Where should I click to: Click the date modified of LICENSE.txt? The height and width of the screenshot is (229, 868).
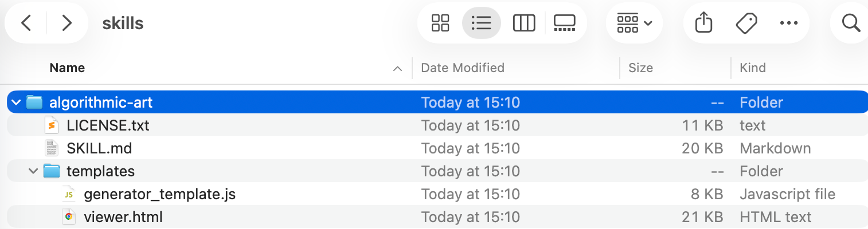[470, 125]
